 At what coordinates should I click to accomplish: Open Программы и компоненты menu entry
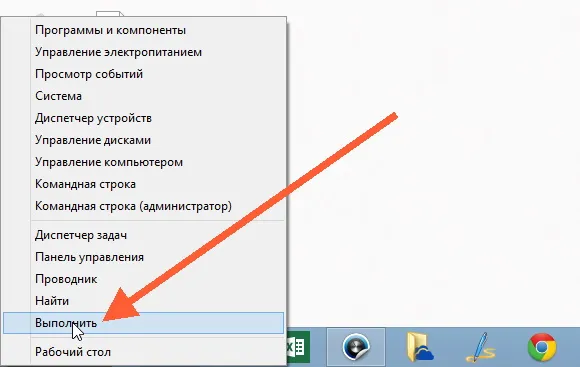144,30
